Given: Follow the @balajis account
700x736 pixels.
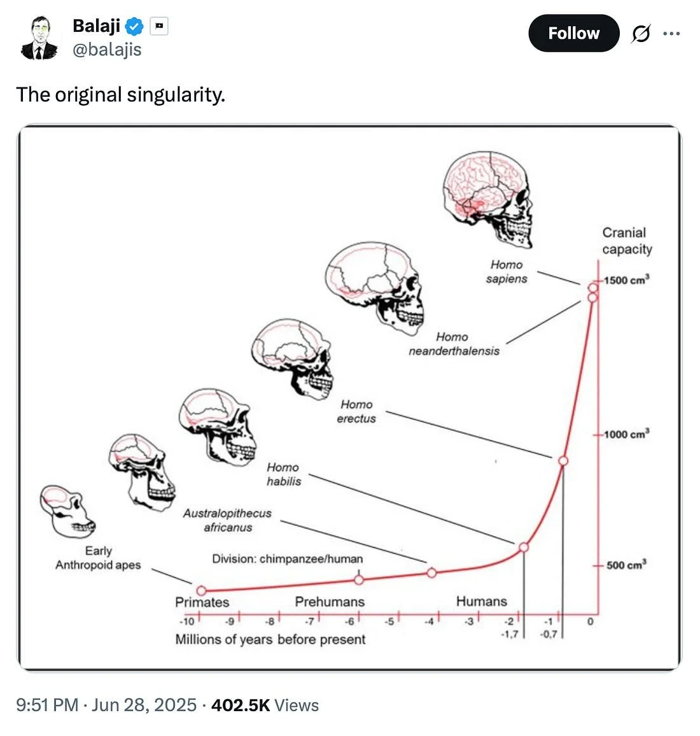Looking at the screenshot, I should (x=574, y=33).
